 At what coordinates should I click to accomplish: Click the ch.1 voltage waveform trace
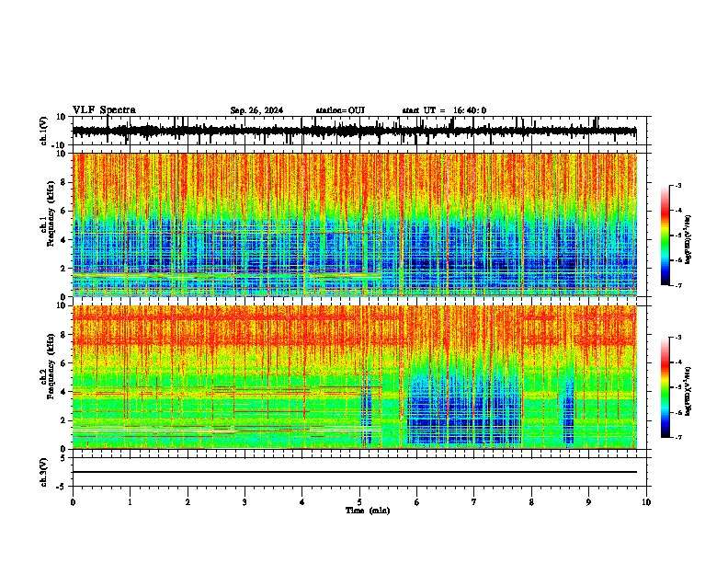coord(354,131)
